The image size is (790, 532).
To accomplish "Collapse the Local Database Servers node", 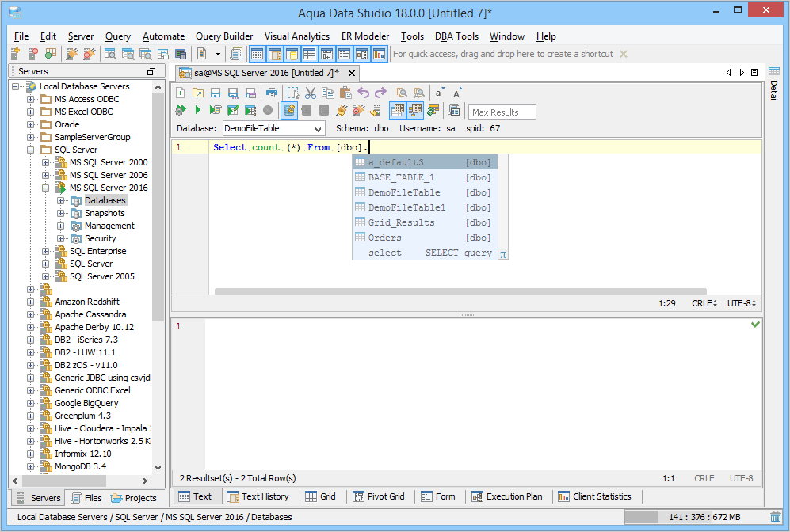I will tap(16, 86).
